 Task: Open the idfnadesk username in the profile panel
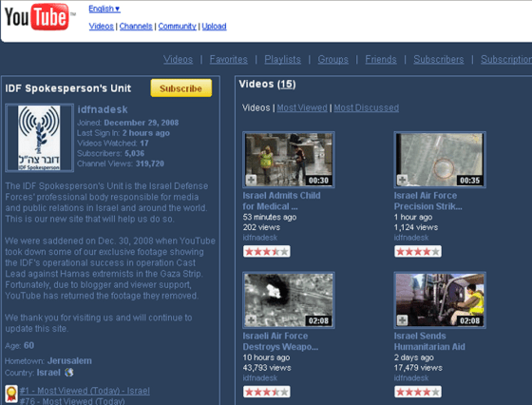coord(103,109)
